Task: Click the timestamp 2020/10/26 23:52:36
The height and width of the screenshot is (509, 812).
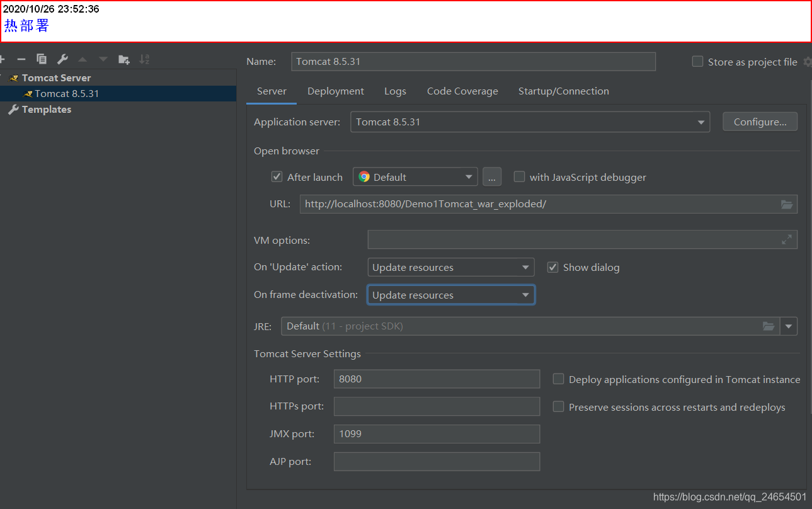Action: [51, 9]
